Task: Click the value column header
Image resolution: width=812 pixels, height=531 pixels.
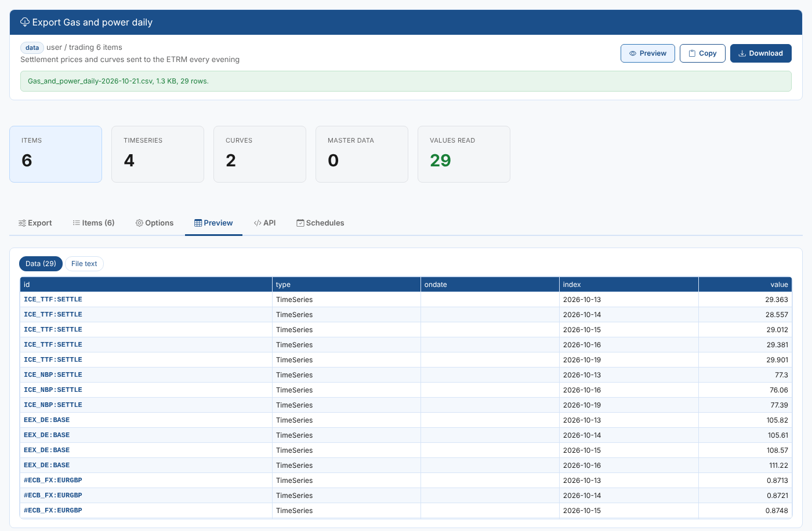Action: 745,285
